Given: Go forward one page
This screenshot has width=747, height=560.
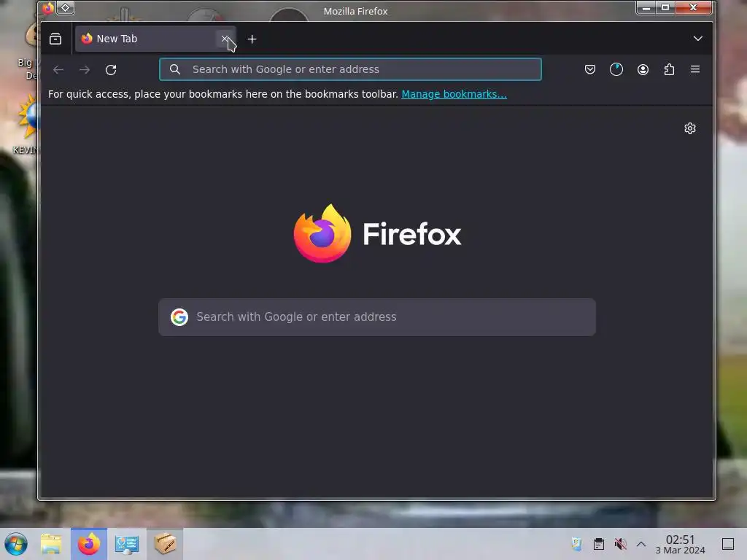Looking at the screenshot, I should point(85,70).
